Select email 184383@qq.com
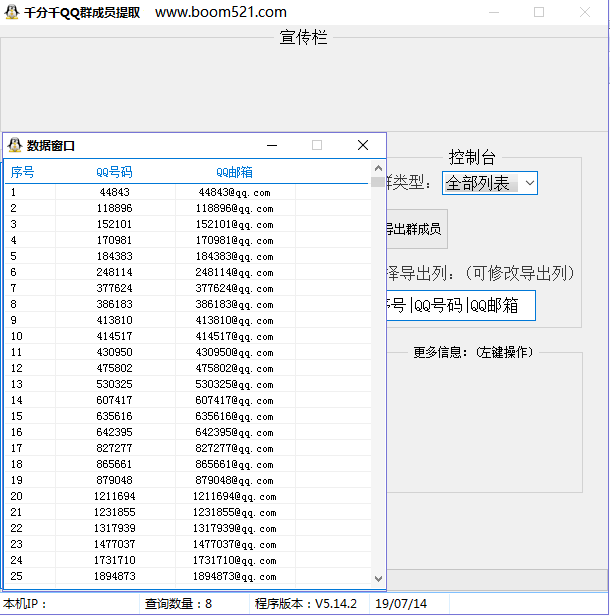610x616 pixels. (x=234, y=256)
